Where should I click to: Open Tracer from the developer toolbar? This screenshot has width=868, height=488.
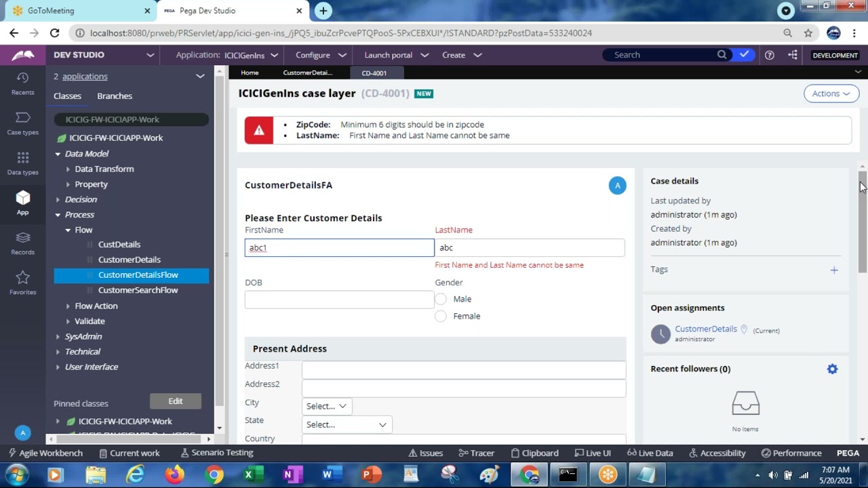pyautogui.click(x=476, y=453)
